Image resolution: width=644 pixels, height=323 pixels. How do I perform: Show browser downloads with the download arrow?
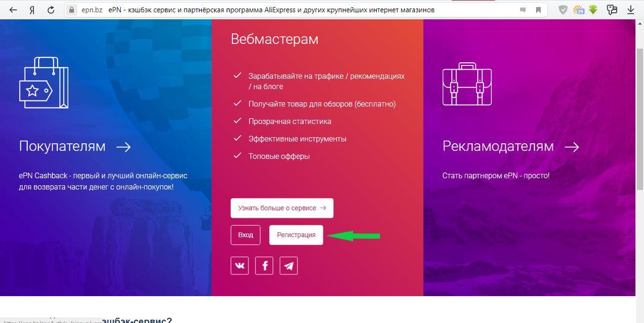coord(631,10)
